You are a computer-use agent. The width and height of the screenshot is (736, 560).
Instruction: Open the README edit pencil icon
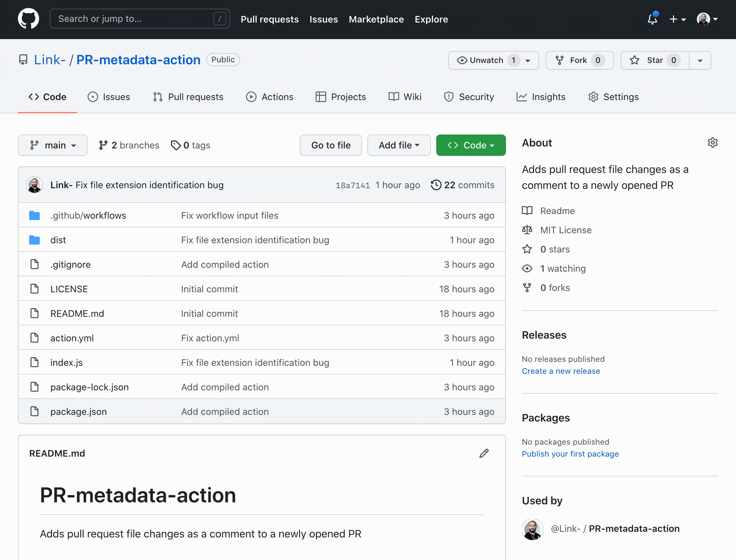[x=484, y=453]
